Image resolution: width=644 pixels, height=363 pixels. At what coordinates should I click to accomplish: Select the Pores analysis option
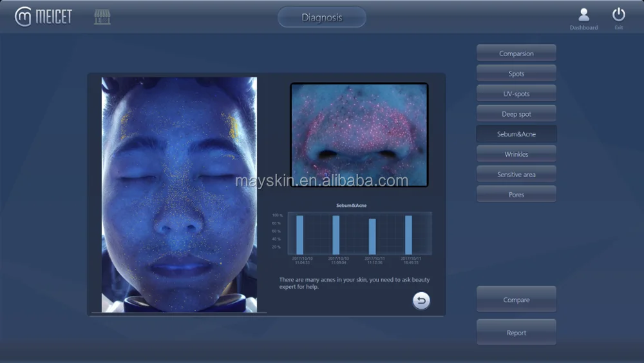516,195
